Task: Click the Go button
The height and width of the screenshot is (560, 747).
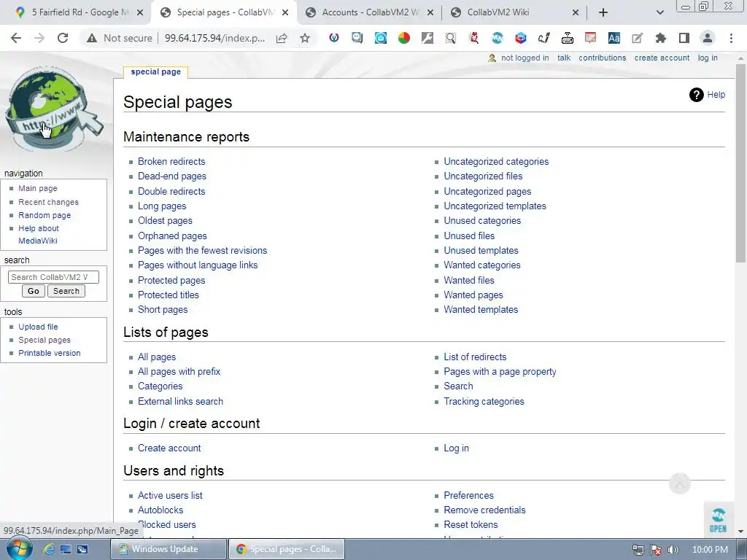Action: click(34, 291)
